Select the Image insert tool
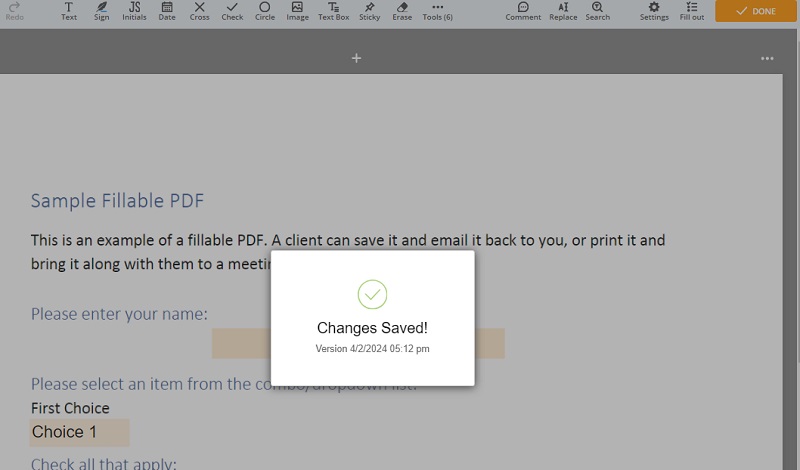The width and height of the screenshot is (800, 470). [297, 11]
